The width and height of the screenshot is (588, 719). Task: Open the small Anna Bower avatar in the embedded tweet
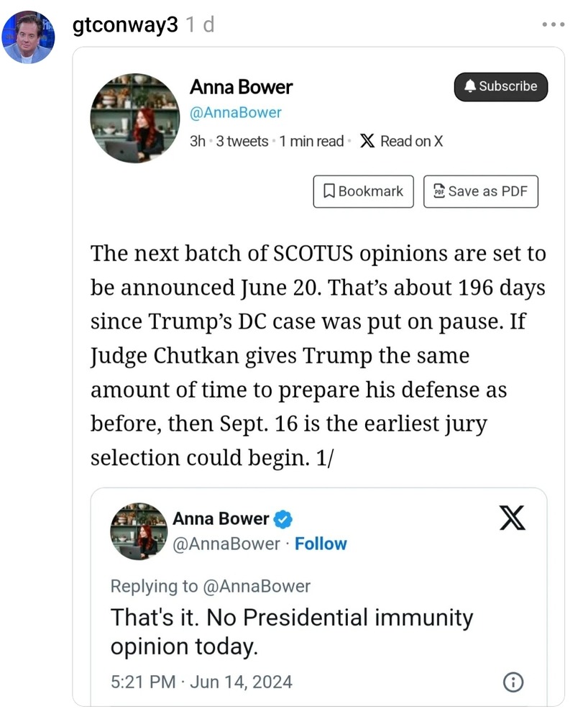pos(139,531)
